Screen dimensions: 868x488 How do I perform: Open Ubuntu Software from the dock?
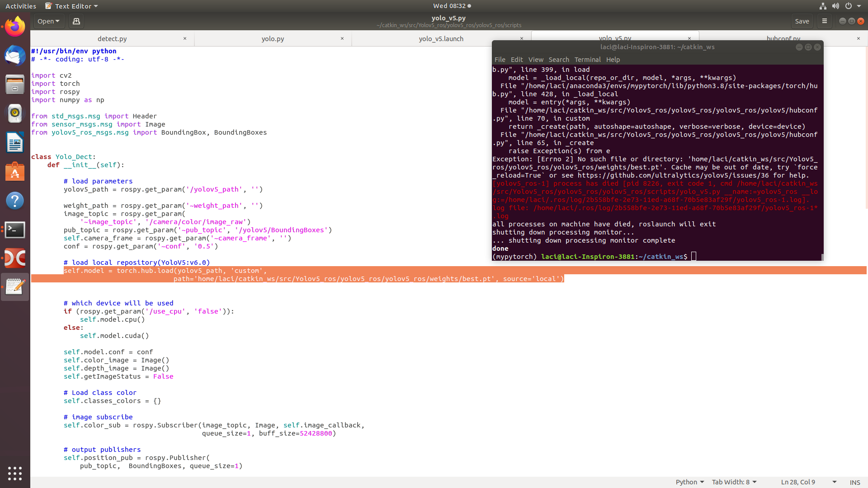point(15,172)
